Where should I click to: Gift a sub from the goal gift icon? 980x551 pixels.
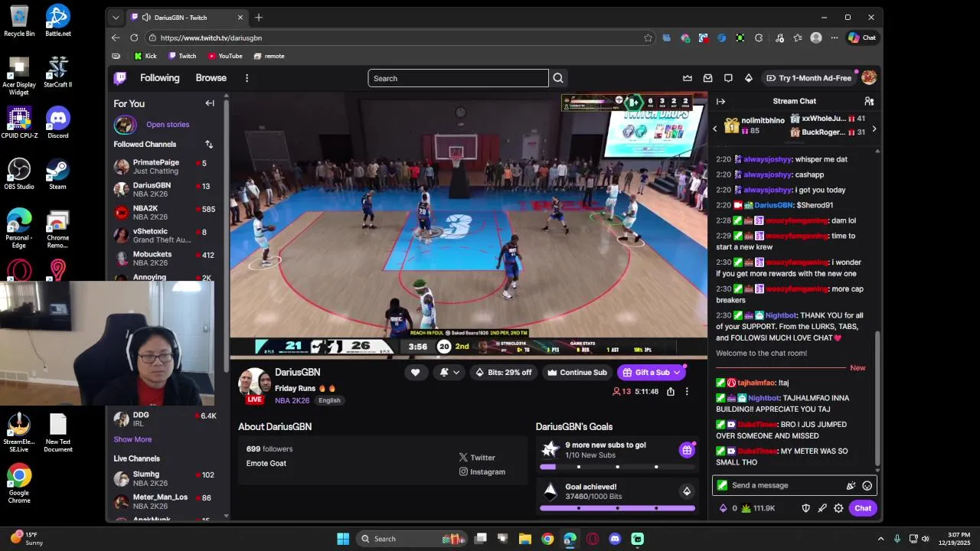(x=687, y=450)
